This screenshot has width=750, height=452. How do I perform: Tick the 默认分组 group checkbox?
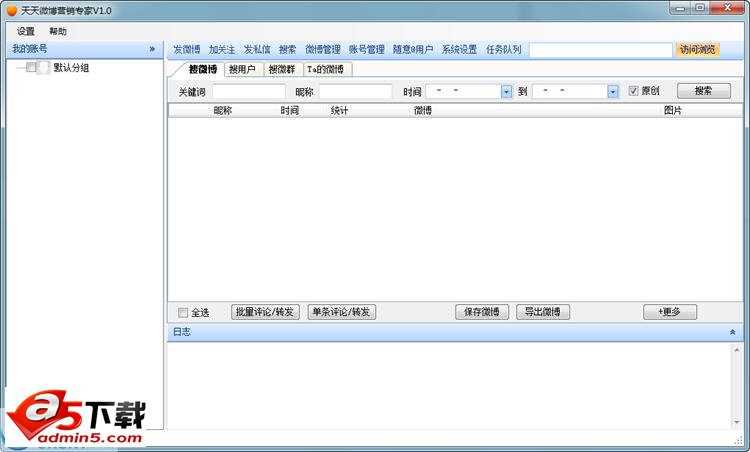point(31,67)
